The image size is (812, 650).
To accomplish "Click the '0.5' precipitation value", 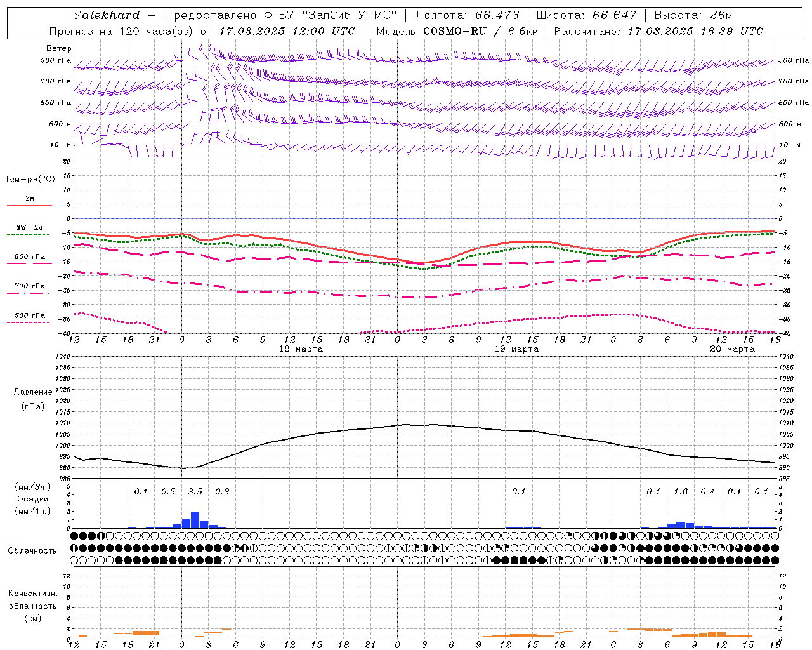I will 168,492.
